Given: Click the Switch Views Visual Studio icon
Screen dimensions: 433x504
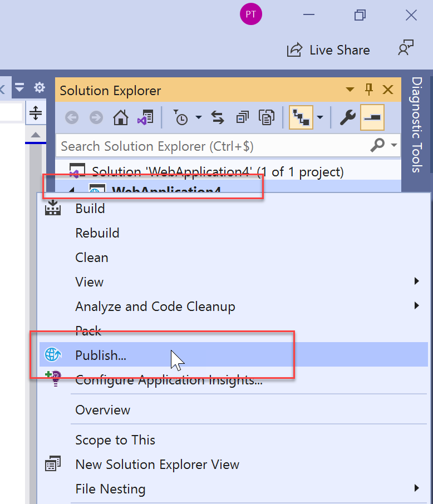Looking at the screenshot, I should click(x=145, y=117).
